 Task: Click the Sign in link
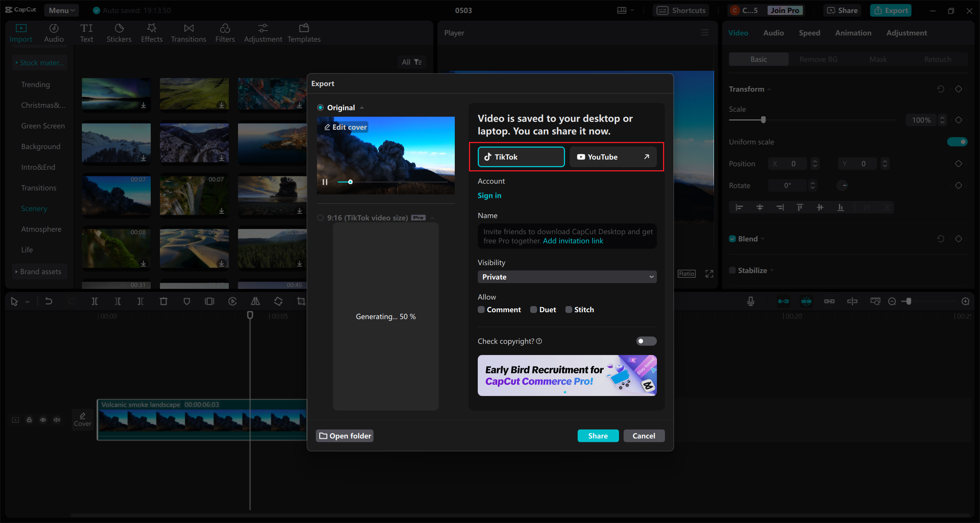[x=489, y=196]
